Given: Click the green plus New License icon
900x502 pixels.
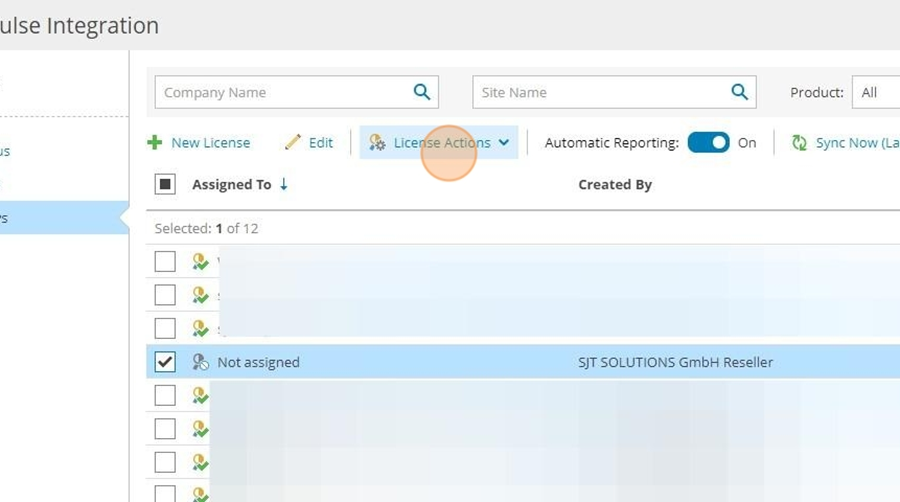Looking at the screenshot, I should [x=154, y=142].
